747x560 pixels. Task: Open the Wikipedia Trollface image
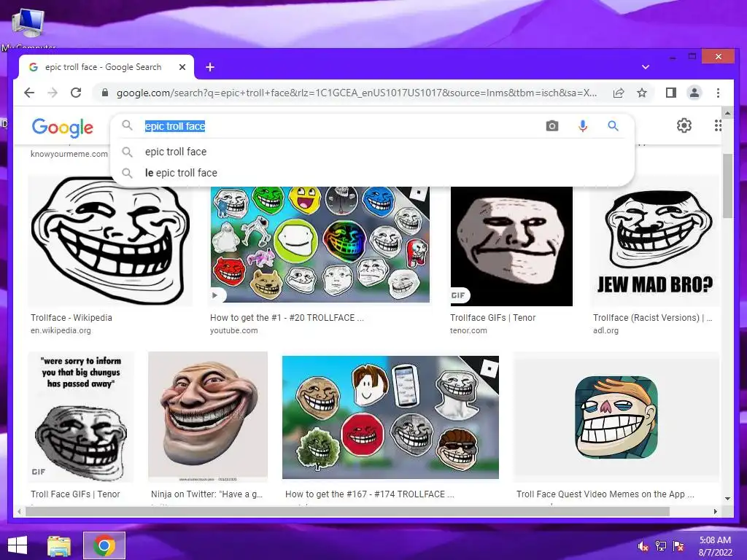(111, 241)
